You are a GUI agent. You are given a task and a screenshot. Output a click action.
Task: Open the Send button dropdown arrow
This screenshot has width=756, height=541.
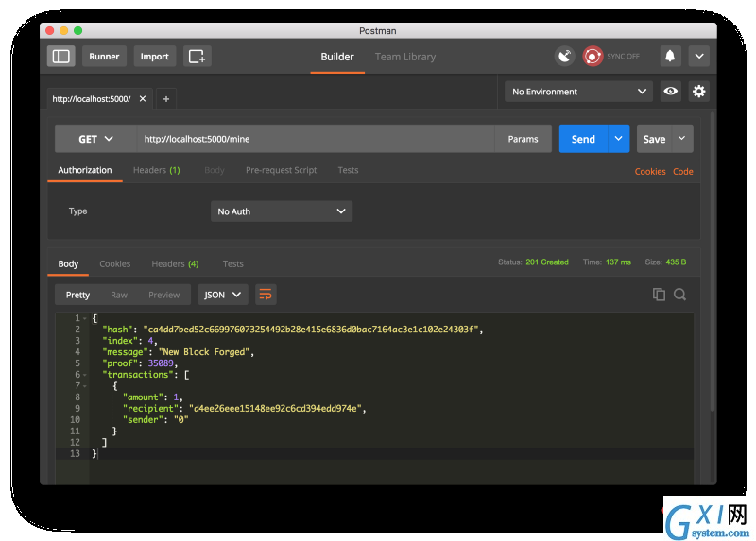(x=619, y=139)
